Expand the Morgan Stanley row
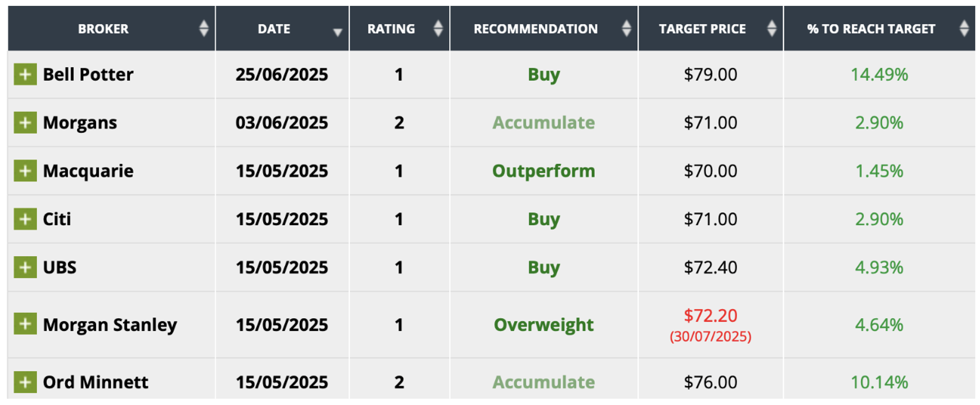Viewport: 980px width, 405px height. (25, 324)
